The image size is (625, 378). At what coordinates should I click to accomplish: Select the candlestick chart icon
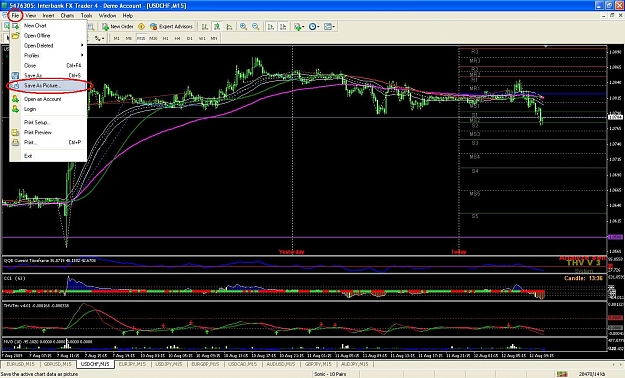click(217, 27)
